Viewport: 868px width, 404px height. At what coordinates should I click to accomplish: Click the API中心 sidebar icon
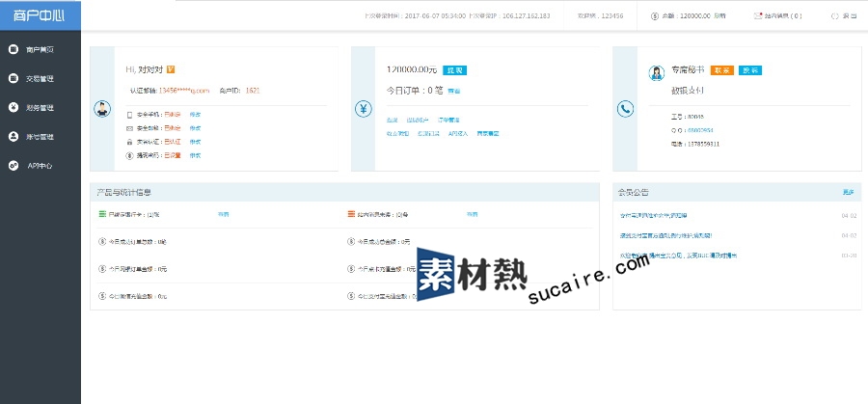point(14,166)
